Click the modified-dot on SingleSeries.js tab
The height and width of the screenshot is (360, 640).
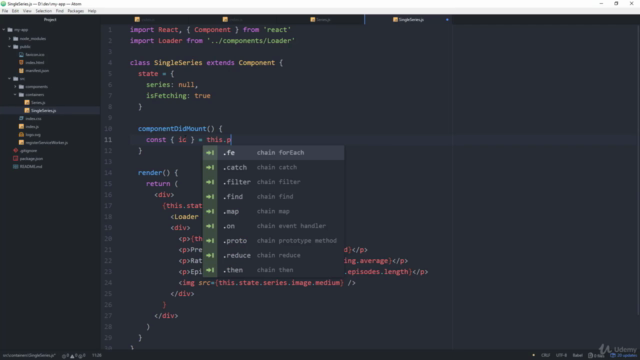coord(447,20)
